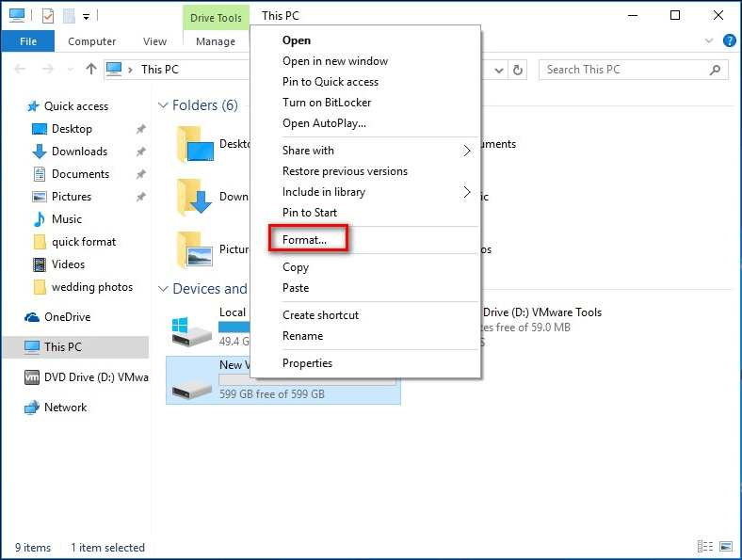Go back with the back arrow
Image resolution: width=742 pixels, height=560 pixels.
[20, 69]
